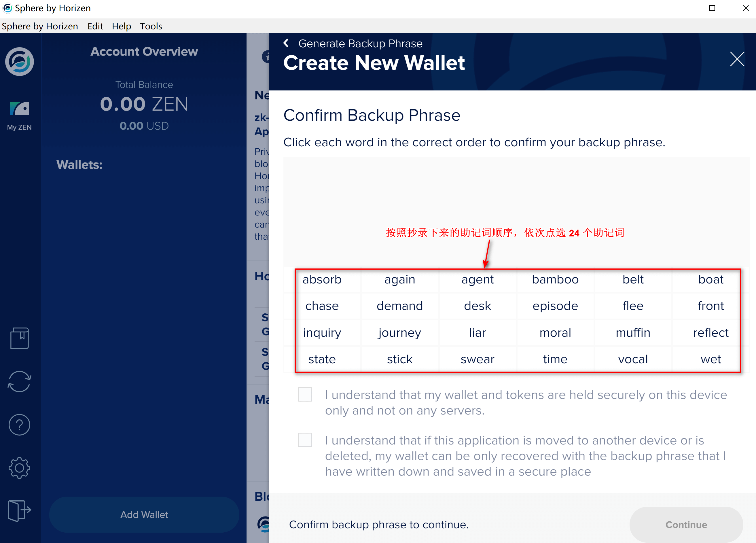Click the Add Wallet button

click(x=144, y=515)
